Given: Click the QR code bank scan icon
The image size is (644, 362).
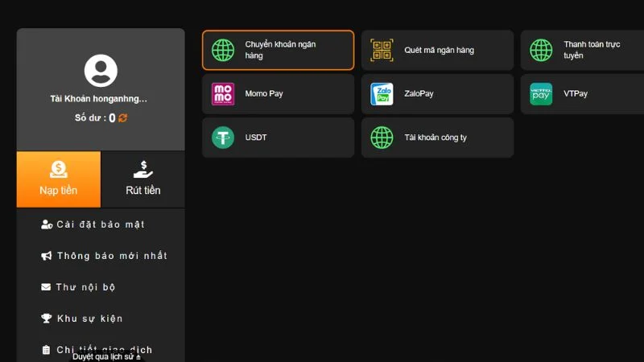Looking at the screenshot, I should tap(382, 51).
